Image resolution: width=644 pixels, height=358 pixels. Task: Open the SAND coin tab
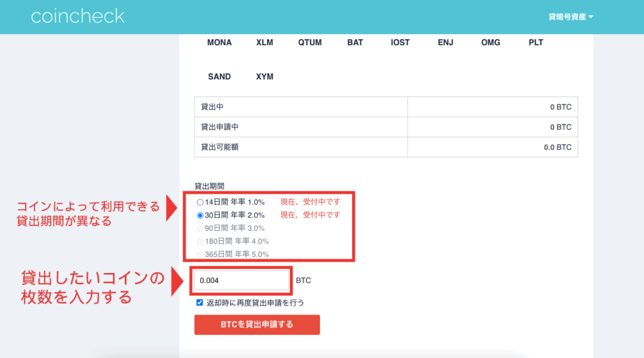(x=219, y=77)
